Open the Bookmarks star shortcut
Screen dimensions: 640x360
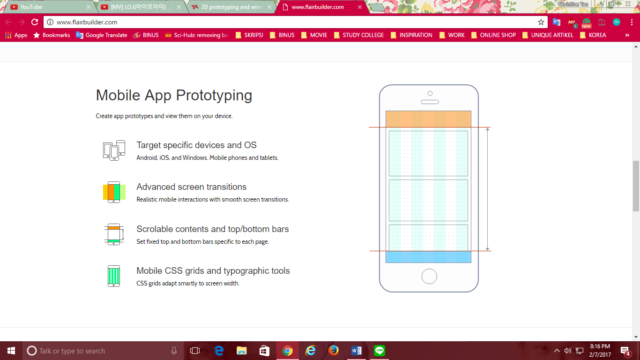point(51,35)
